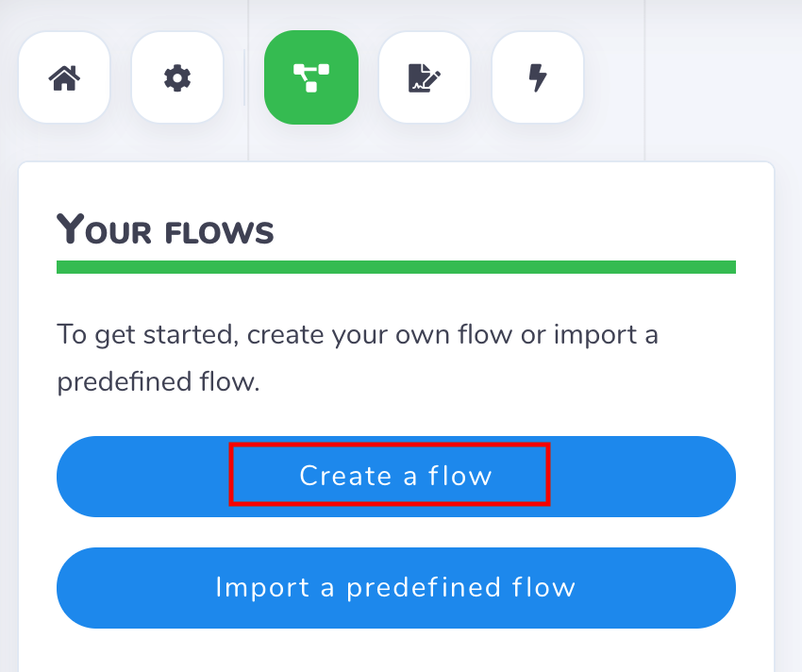Switch to the cog settings tab
This screenshot has width=802, height=672.
coord(177,77)
